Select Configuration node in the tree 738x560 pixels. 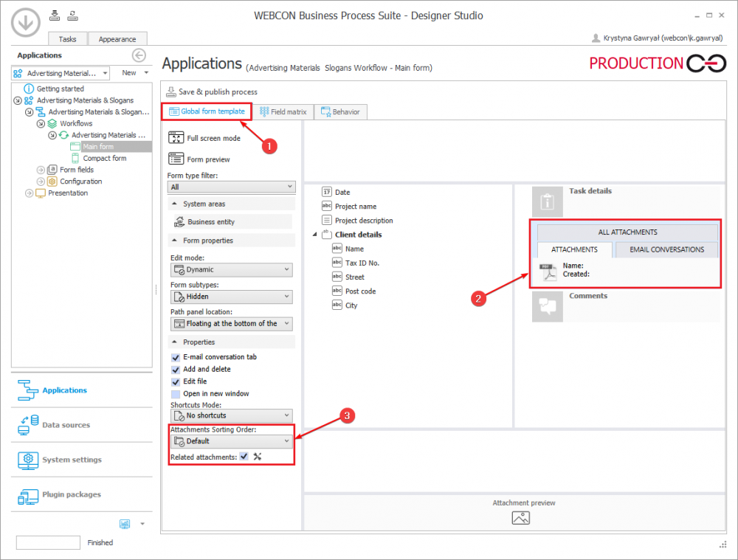tap(80, 182)
